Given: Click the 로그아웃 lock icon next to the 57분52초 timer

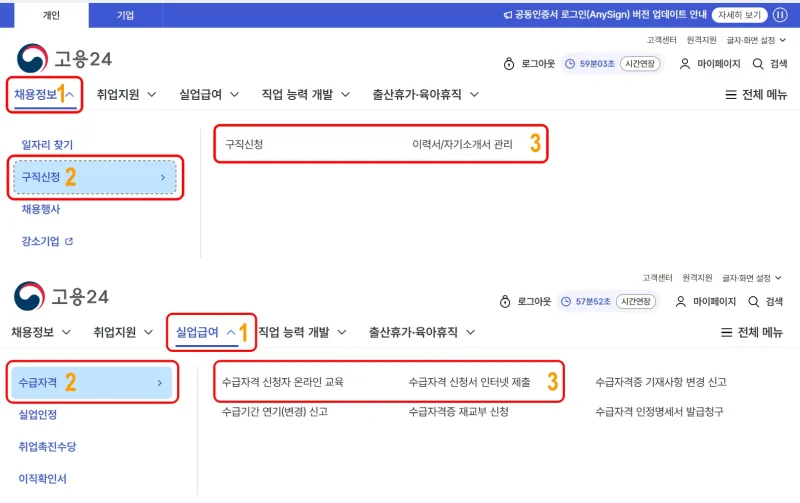Looking at the screenshot, I should [x=505, y=301].
